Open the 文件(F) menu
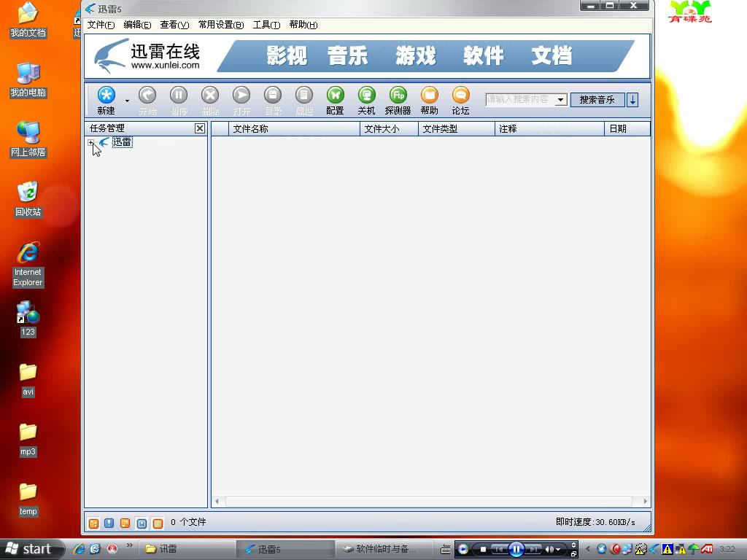The image size is (747, 560). click(x=101, y=25)
